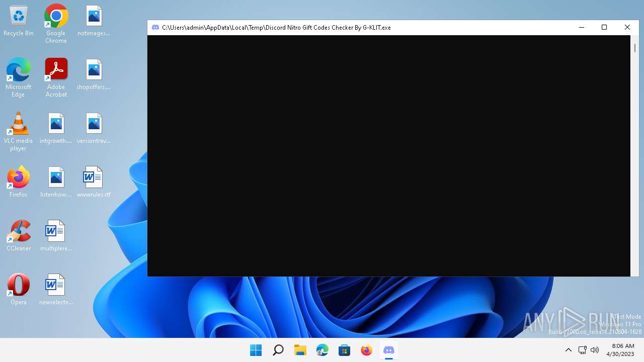Open the VLC media player shortcut
Image resolution: width=644 pixels, height=362 pixels.
pos(19,132)
